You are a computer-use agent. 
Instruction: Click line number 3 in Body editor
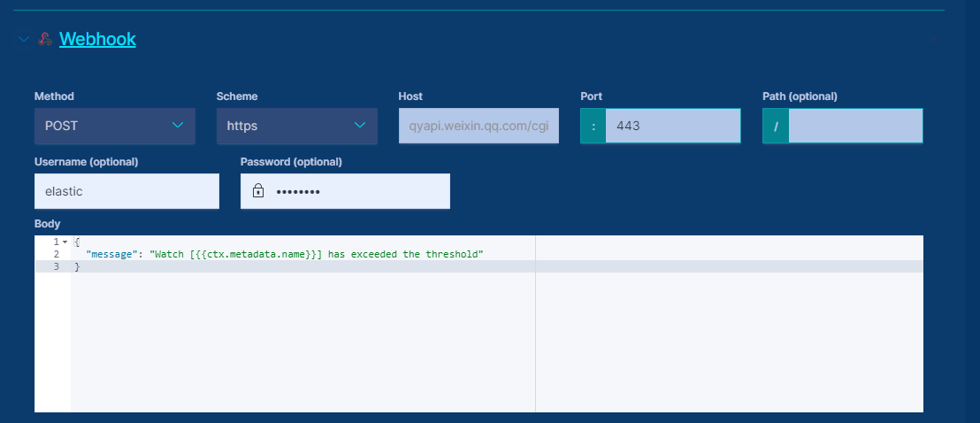[x=57, y=266]
